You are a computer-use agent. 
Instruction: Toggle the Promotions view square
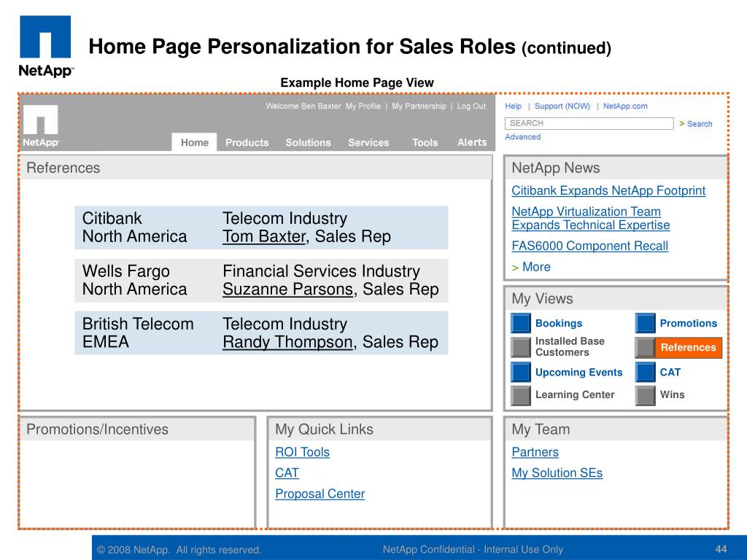point(645,323)
